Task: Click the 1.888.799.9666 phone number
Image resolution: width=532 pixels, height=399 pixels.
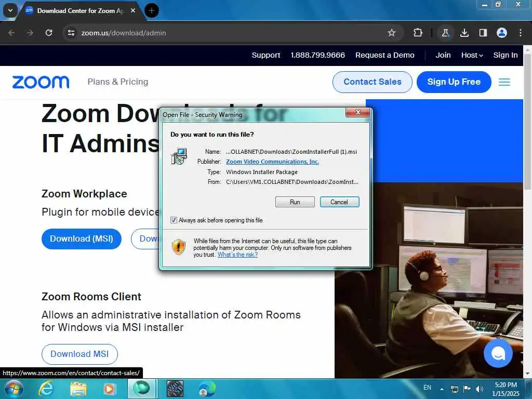Action: point(317,55)
